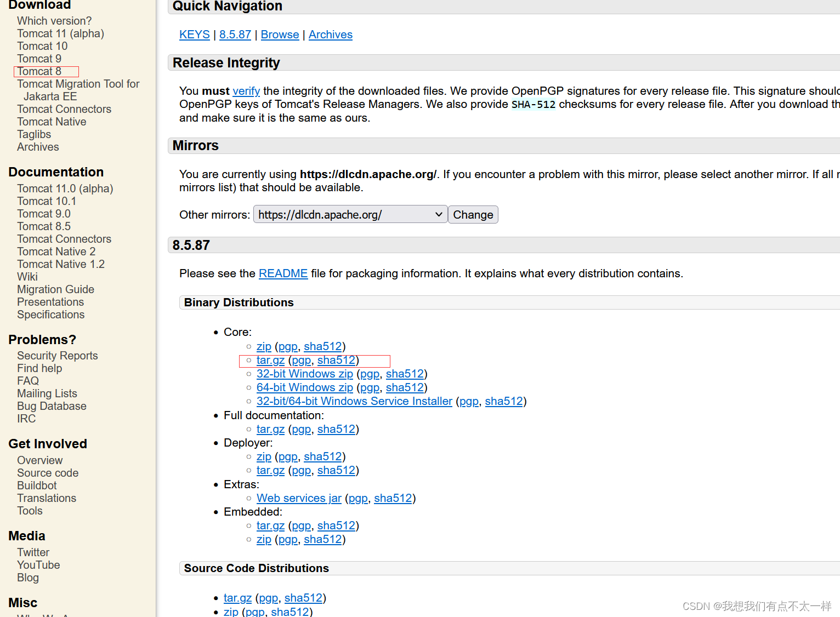Open Tomcat Native 1.2 documentation
The height and width of the screenshot is (617, 840).
61,264
